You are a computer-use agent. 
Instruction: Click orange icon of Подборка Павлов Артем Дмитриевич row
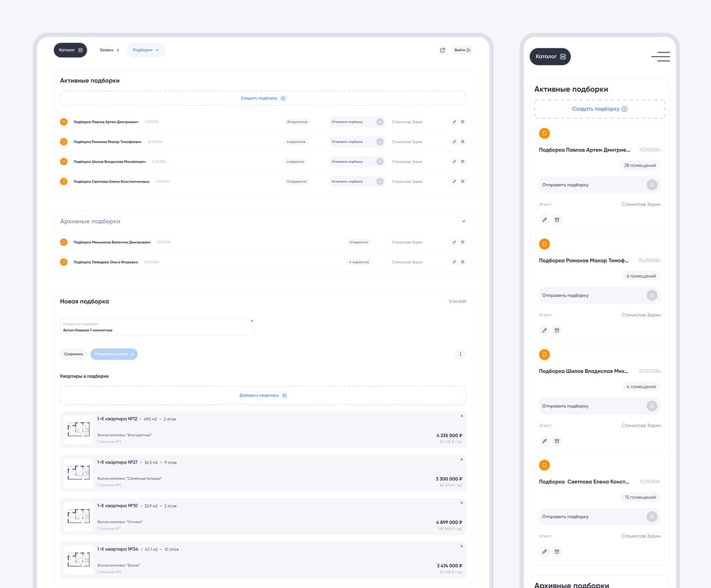point(64,122)
